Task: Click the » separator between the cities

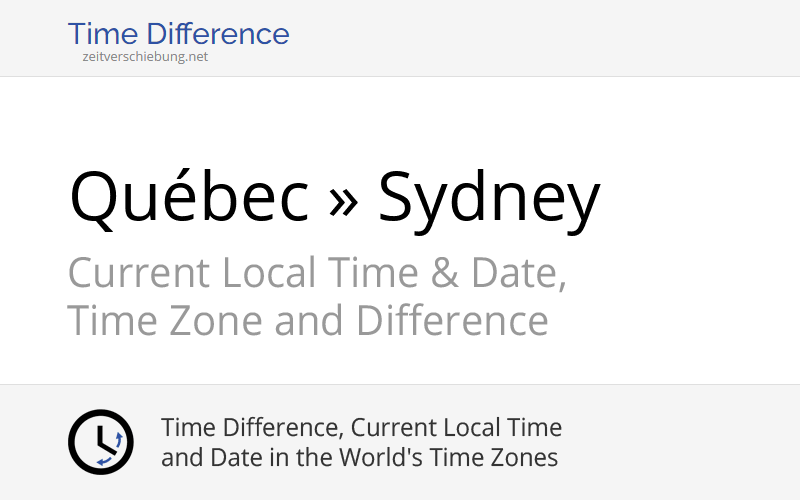Action: (x=343, y=201)
